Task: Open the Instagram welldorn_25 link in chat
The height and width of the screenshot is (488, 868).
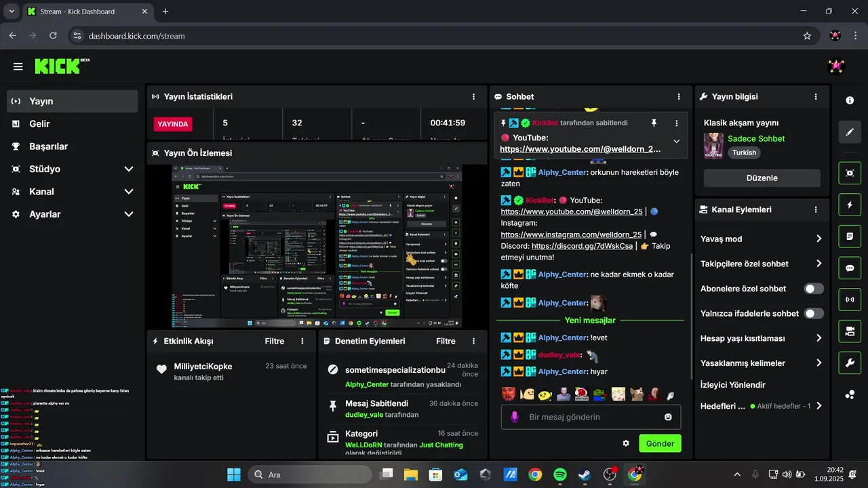Action: (x=571, y=235)
